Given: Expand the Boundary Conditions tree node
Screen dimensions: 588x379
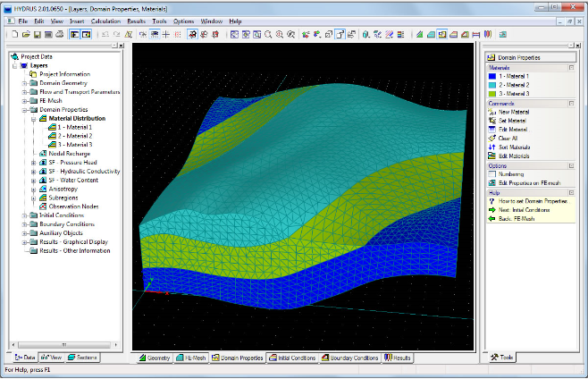Looking at the screenshot, I should [x=24, y=224].
